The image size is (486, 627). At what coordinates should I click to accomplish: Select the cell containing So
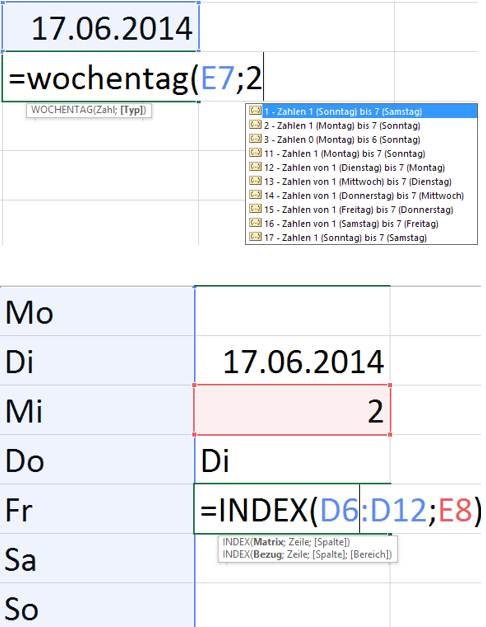coord(97,606)
